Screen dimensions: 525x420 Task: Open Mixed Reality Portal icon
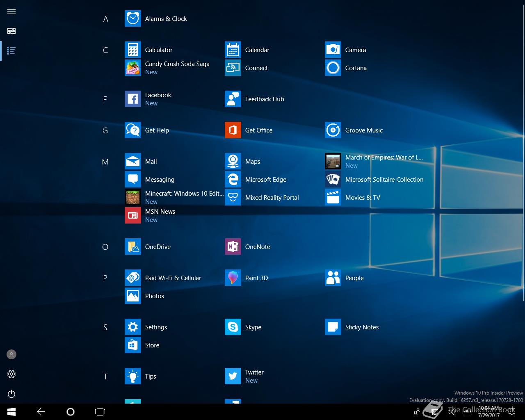pyautogui.click(x=233, y=198)
